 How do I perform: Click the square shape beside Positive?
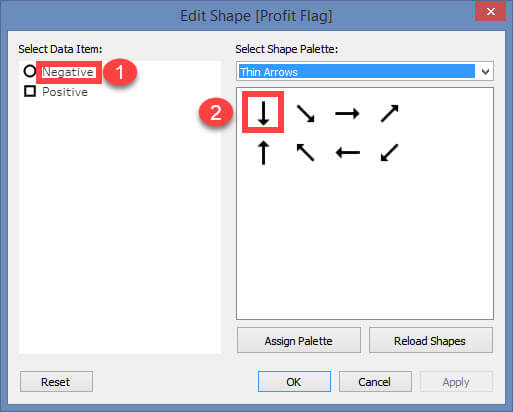pyautogui.click(x=30, y=91)
